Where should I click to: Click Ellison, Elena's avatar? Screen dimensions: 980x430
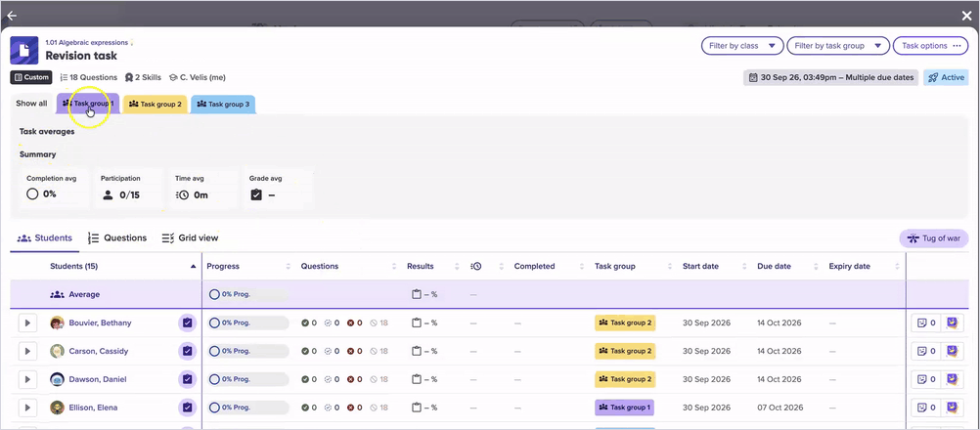tap(57, 408)
